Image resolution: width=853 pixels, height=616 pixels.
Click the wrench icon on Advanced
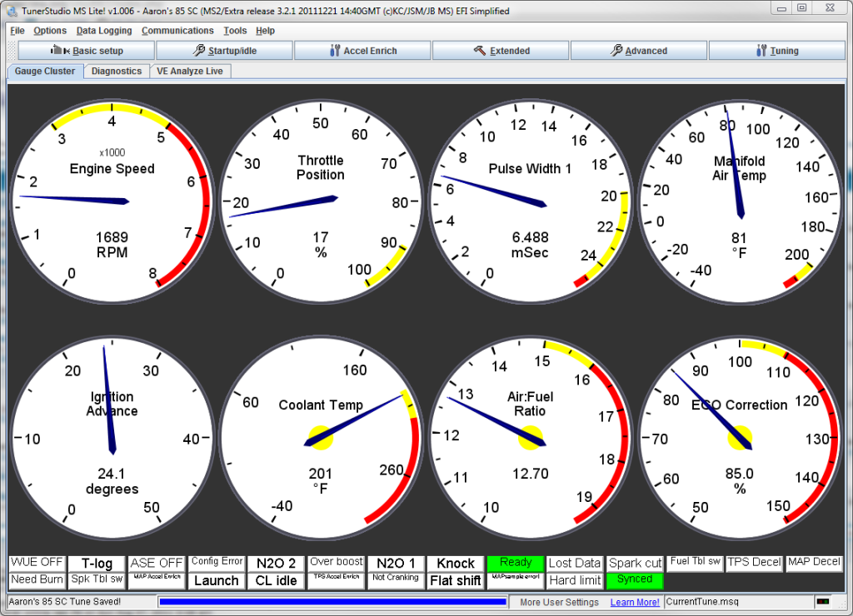click(616, 51)
